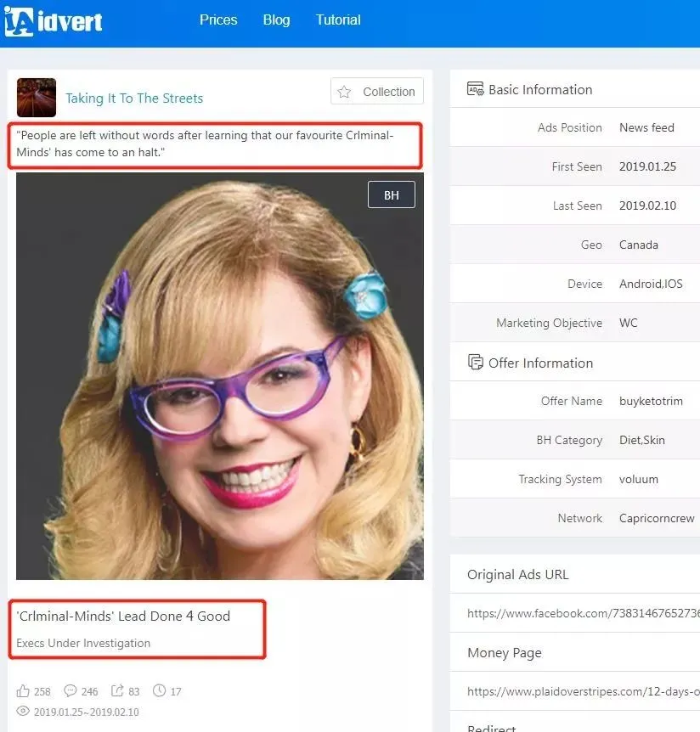700x732 pixels.
Task: Select Last Seen date 2019.02.10
Action: pyautogui.click(x=647, y=206)
